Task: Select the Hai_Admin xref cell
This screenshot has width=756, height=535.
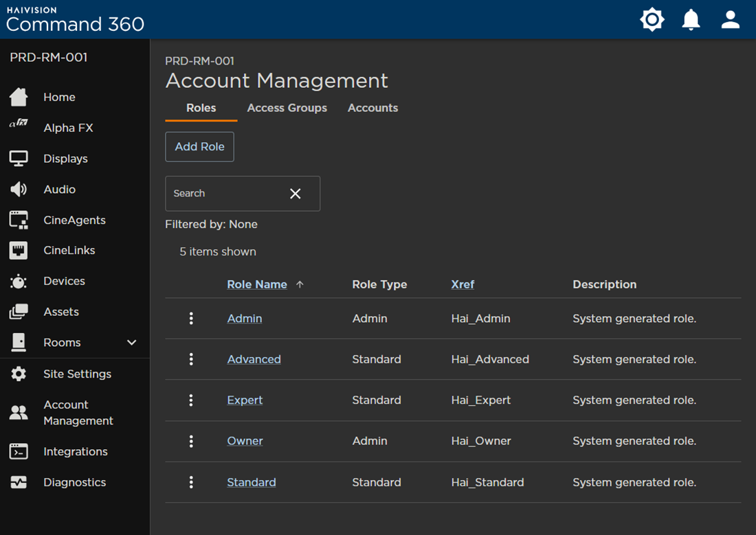Action: [480, 319]
